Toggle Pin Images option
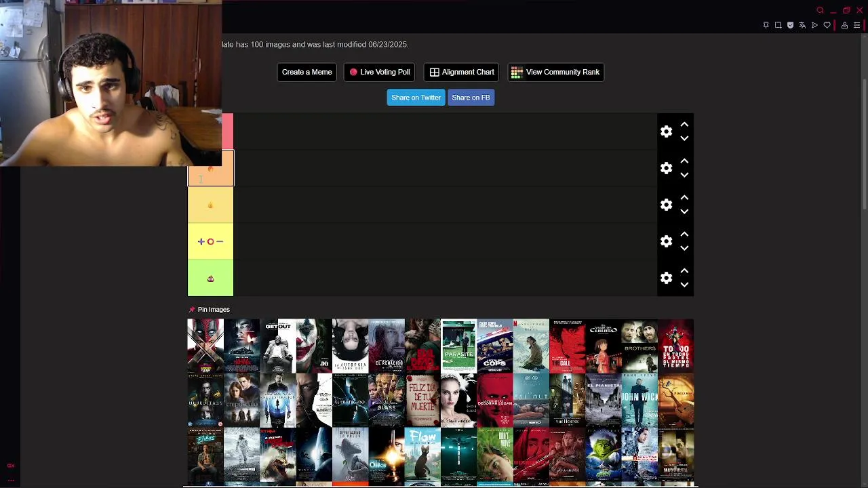 coord(209,310)
